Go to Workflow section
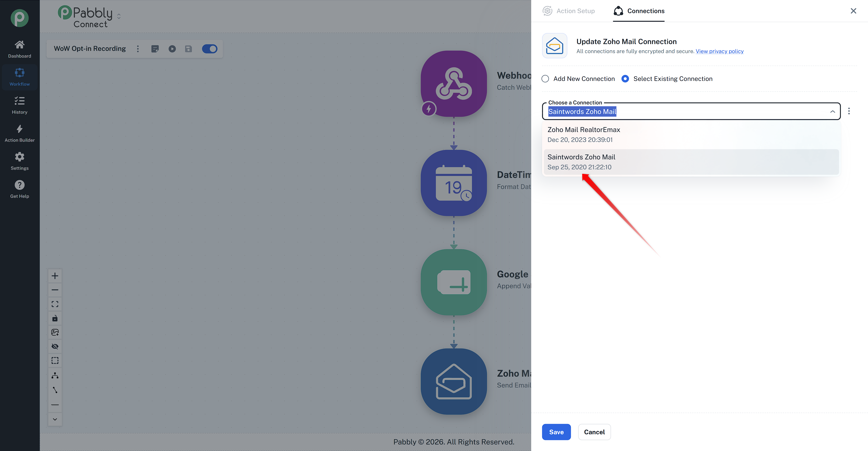868x451 pixels. point(19,77)
